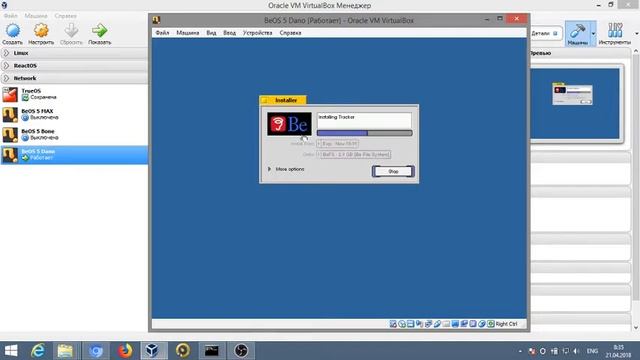The height and width of the screenshot is (360, 640).
Task: Open Настроить settings gear icon
Action: [x=41, y=31]
